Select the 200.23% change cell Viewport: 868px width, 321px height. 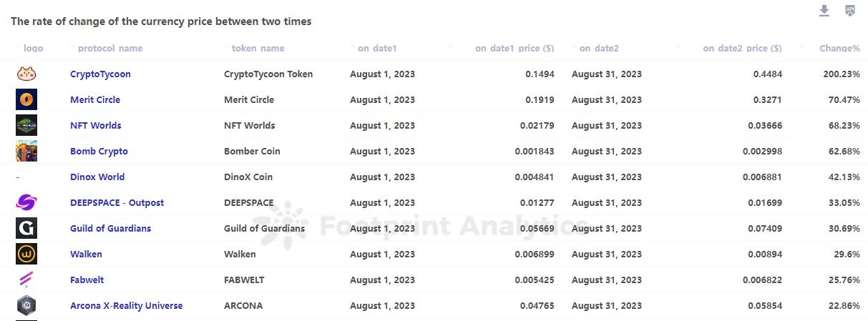pos(842,74)
